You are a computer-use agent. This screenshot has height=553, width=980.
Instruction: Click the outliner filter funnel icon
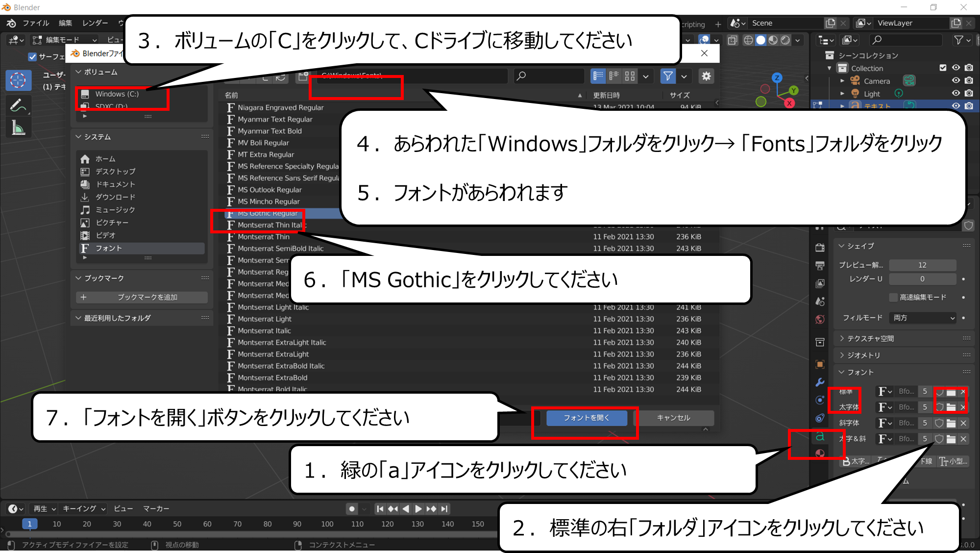[x=959, y=40]
